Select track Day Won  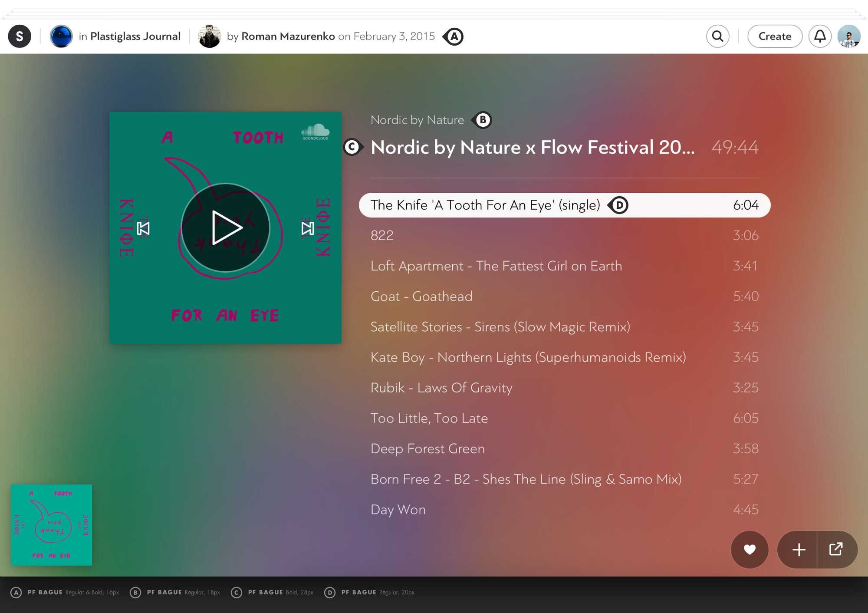(x=398, y=509)
